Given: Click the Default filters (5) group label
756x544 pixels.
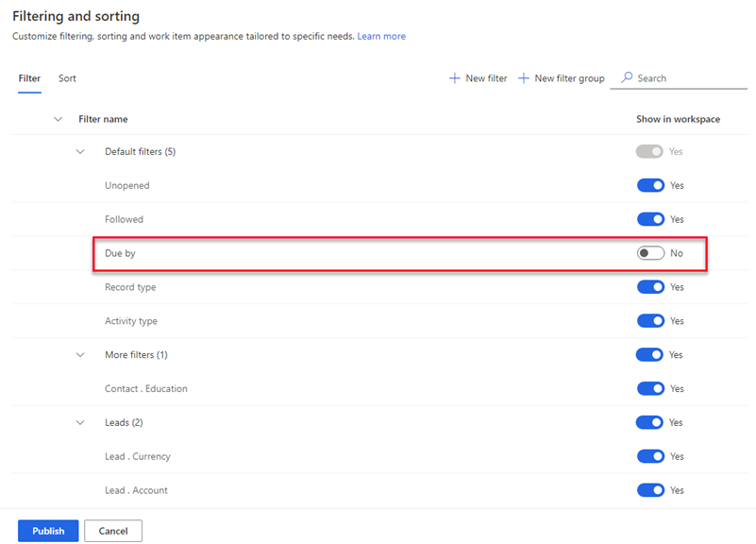Looking at the screenshot, I should click(x=141, y=151).
